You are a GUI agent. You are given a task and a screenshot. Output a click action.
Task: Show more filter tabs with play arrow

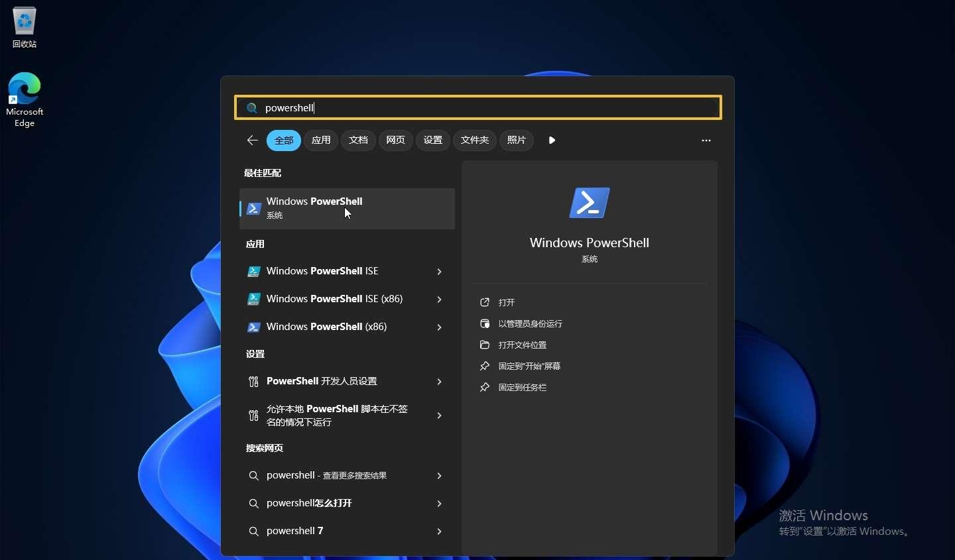(552, 140)
